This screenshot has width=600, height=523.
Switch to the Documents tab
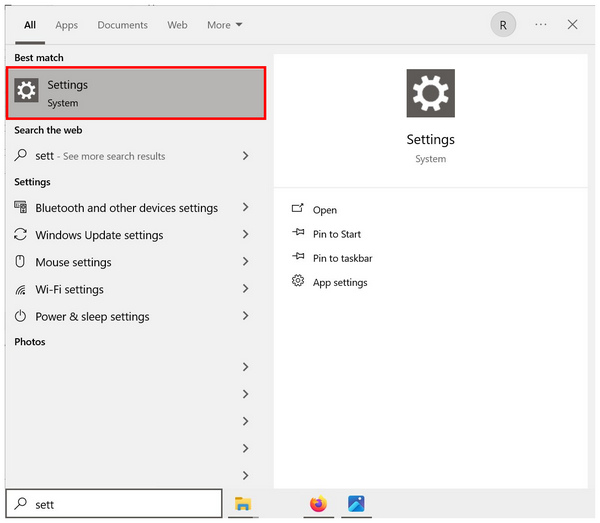coord(122,25)
